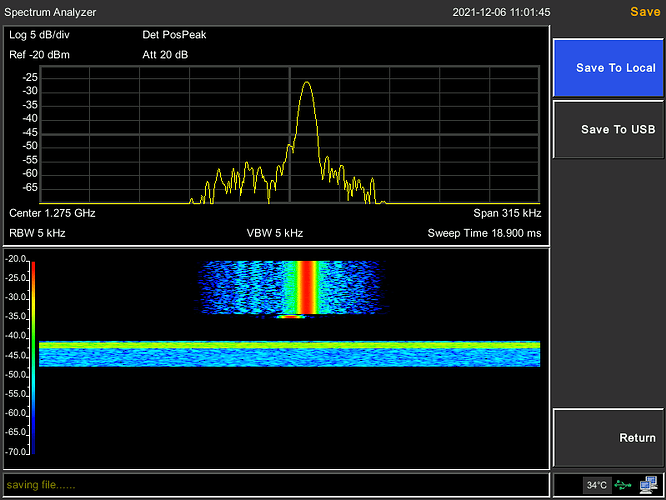Select the Ref -20 dBm reference level
666x500 pixels.
(39, 55)
